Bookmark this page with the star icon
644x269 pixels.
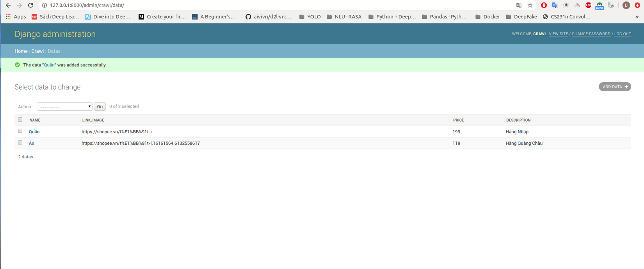point(530,5)
